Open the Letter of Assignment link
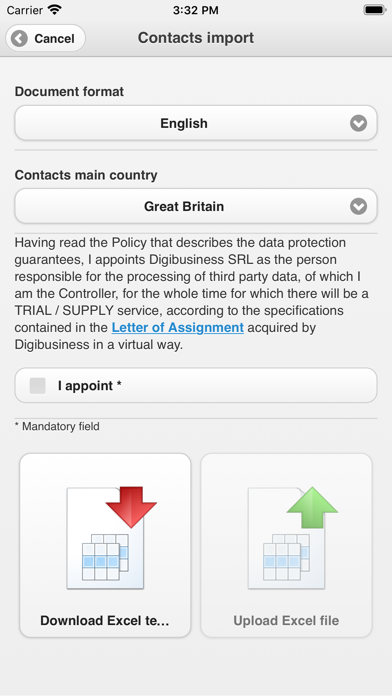The width and height of the screenshot is (392, 696). point(178,328)
